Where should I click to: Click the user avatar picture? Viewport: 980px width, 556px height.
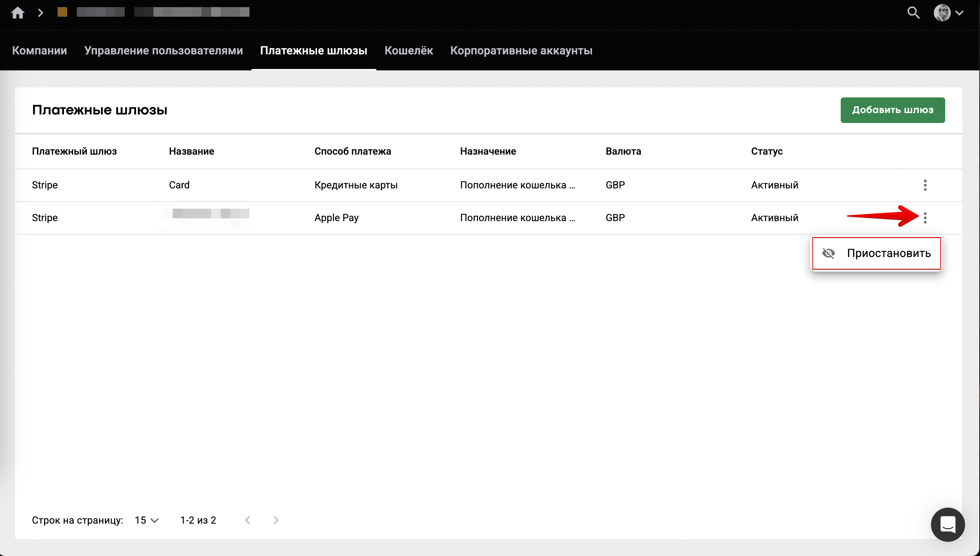pyautogui.click(x=942, y=12)
